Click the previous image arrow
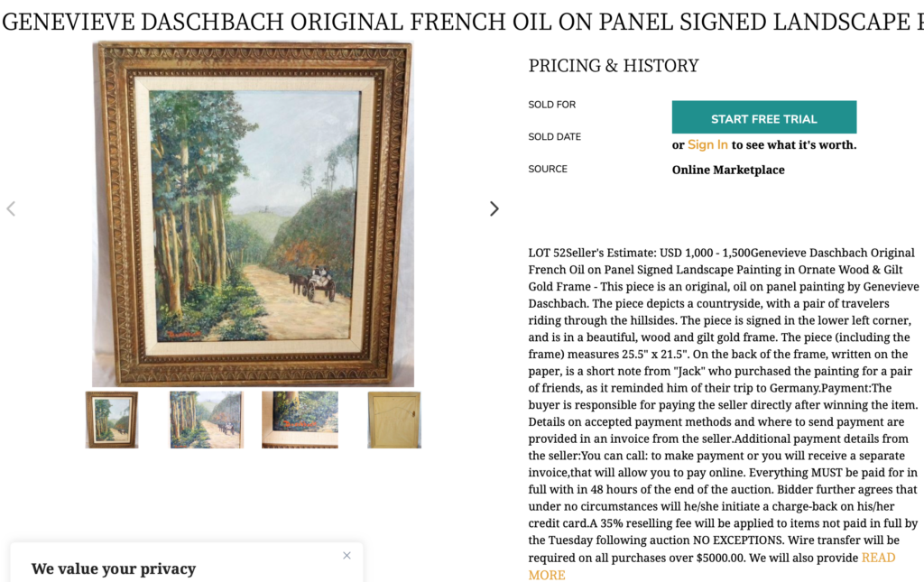The height and width of the screenshot is (582, 924). (11, 208)
